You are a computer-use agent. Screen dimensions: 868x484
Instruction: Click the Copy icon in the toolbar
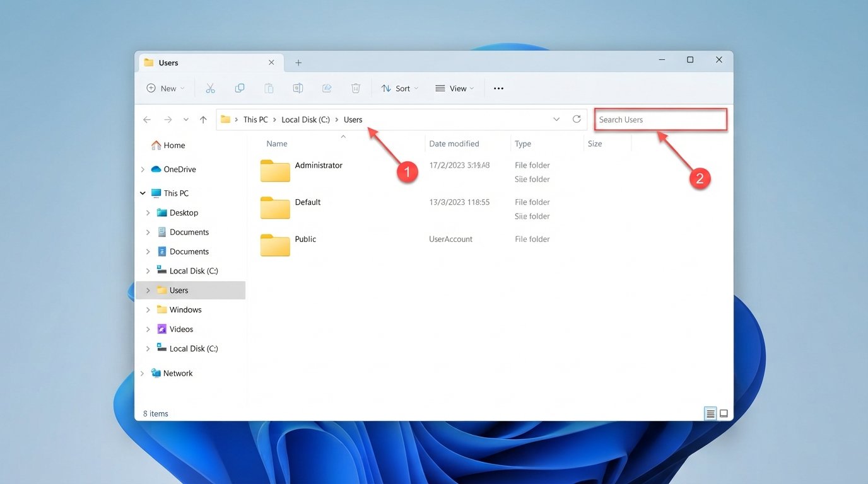click(240, 88)
